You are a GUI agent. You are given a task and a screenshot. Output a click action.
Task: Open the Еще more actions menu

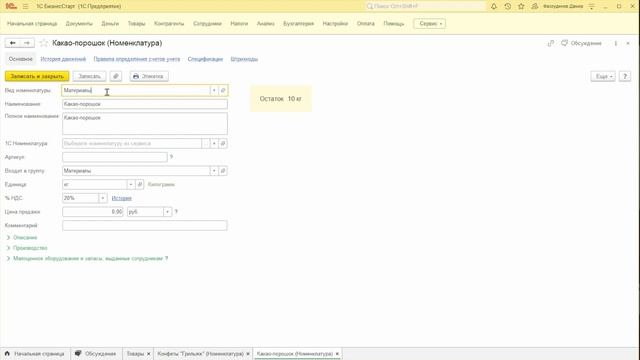pyautogui.click(x=603, y=76)
